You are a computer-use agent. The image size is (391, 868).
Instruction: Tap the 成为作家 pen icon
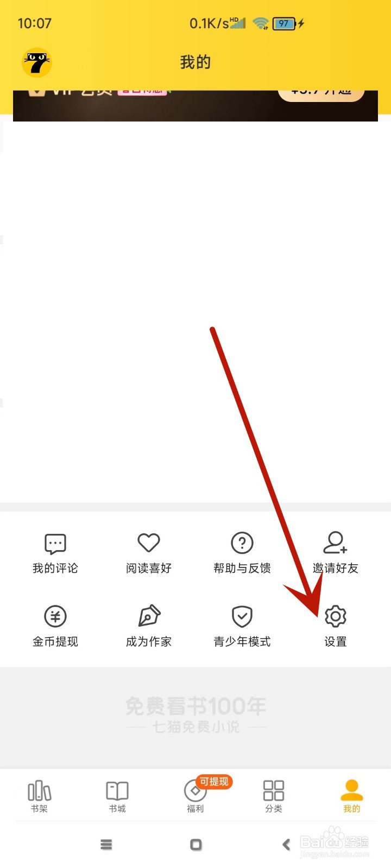[x=149, y=616]
